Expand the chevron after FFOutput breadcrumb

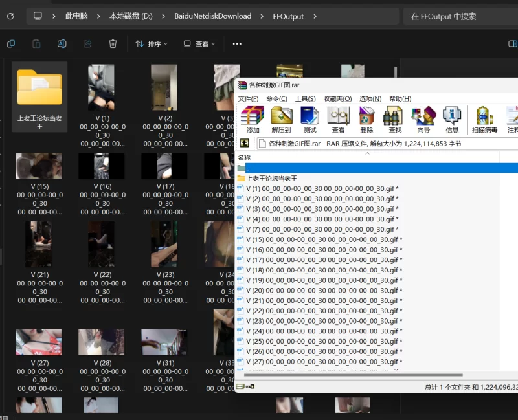(x=315, y=16)
